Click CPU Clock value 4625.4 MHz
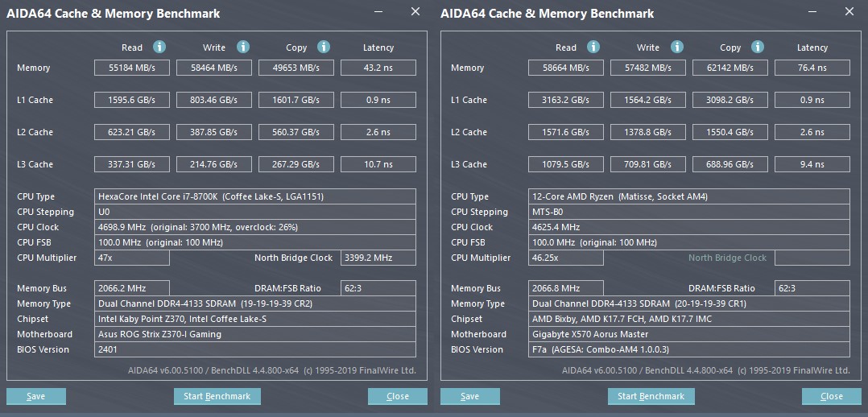Image resolution: width=868 pixels, height=417 pixels. coord(689,227)
